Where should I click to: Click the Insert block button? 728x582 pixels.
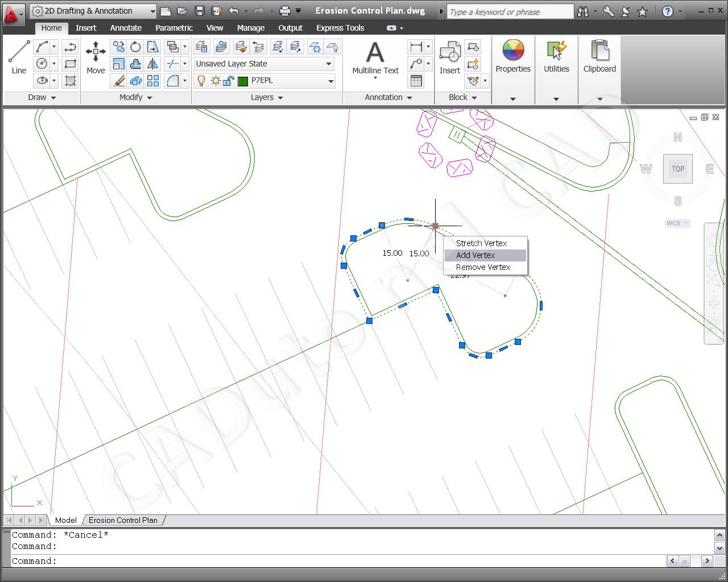[x=449, y=57]
